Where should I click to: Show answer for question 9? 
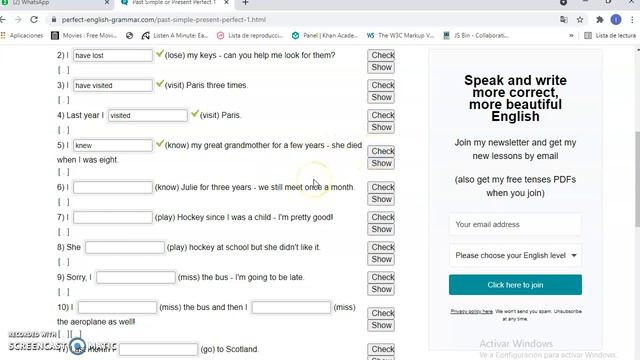tap(381, 289)
